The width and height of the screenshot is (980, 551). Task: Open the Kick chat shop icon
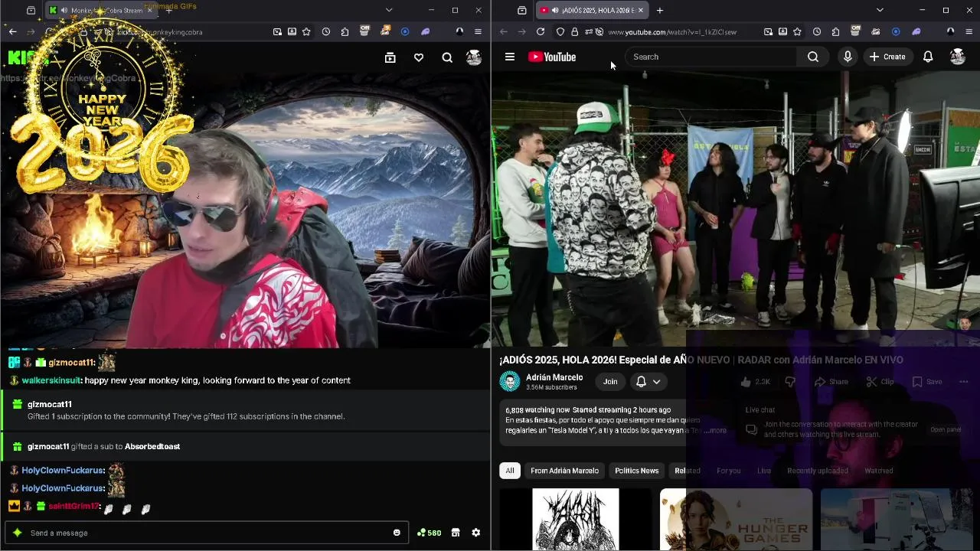[x=456, y=533]
